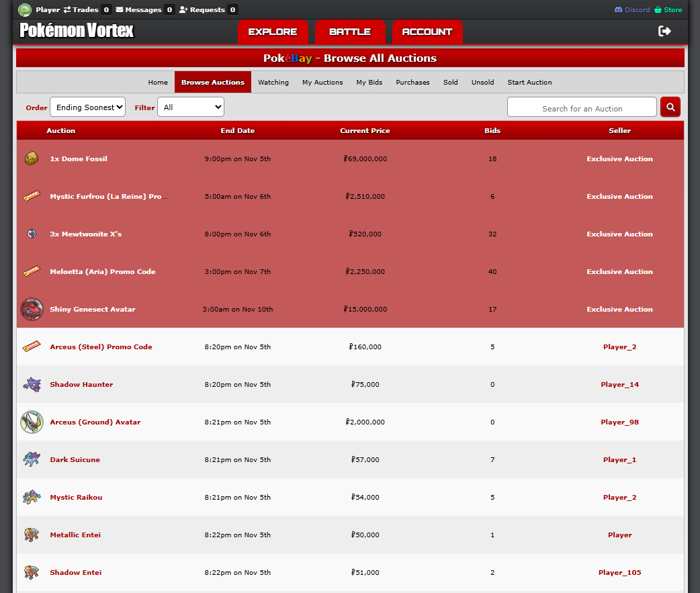Switch to the My Bids tab
Image resolution: width=700 pixels, height=593 pixels.
tap(369, 82)
